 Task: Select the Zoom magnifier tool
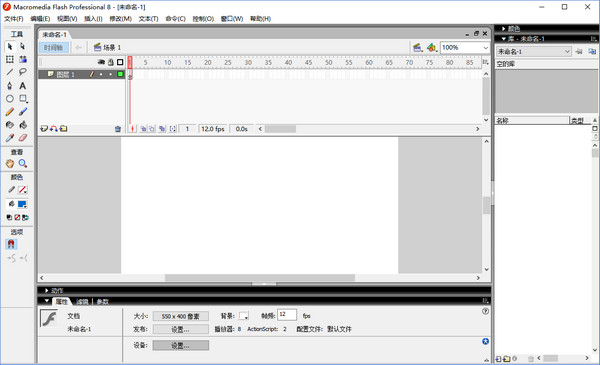tap(23, 164)
